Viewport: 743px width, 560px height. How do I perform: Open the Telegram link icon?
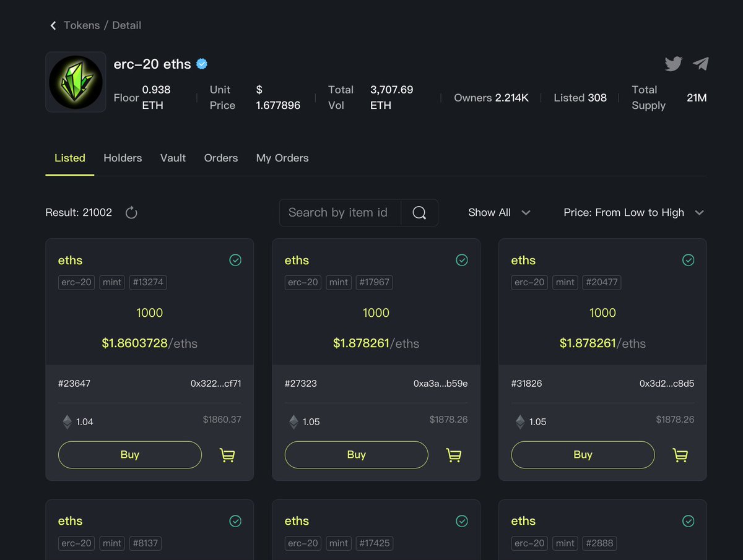point(700,64)
